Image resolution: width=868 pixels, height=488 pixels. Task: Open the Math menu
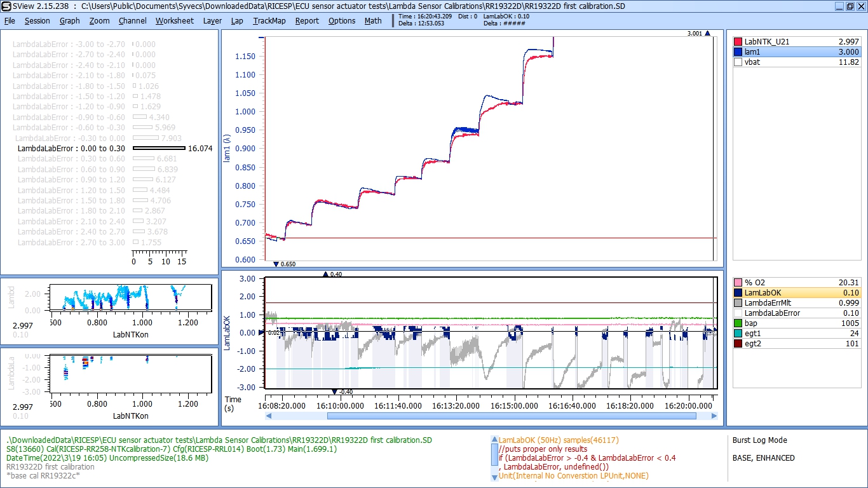373,20
